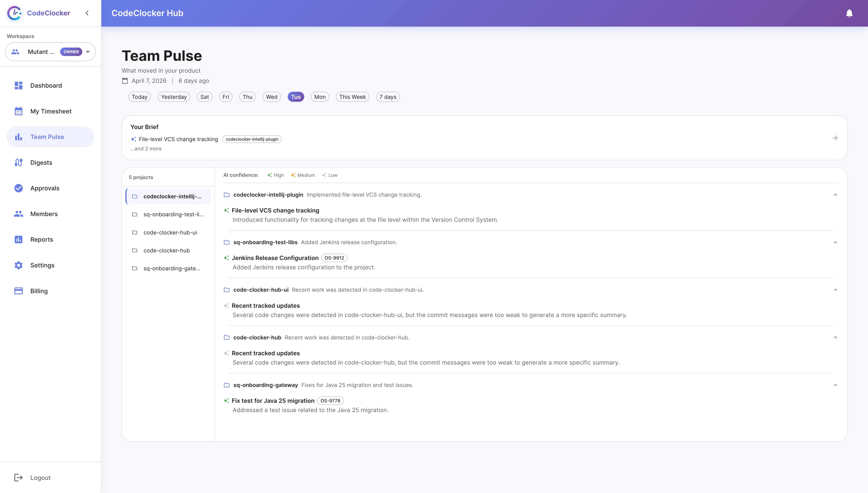Switch to the Mon day filter
The width and height of the screenshot is (868, 493).
click(320, 97)
